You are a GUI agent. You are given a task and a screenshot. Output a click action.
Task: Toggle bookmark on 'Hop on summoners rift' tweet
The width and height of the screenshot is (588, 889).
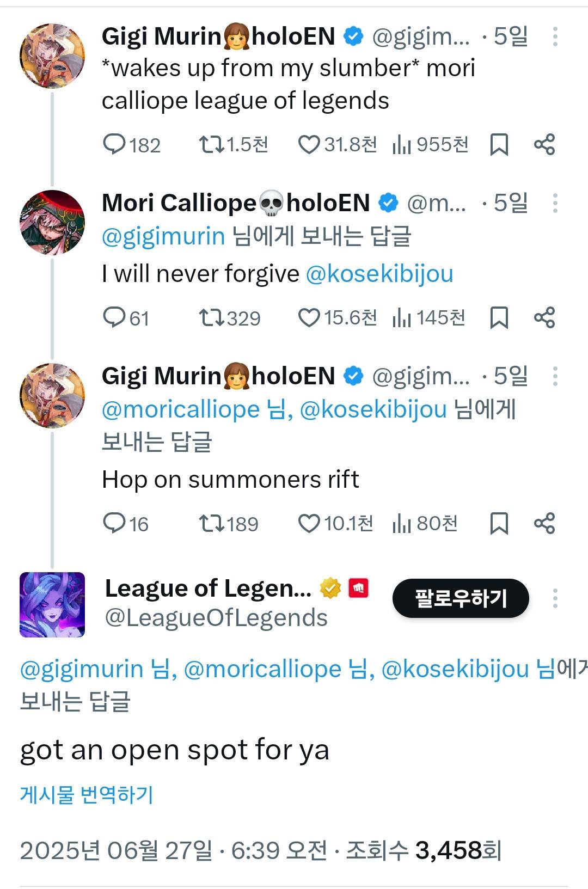499,523
